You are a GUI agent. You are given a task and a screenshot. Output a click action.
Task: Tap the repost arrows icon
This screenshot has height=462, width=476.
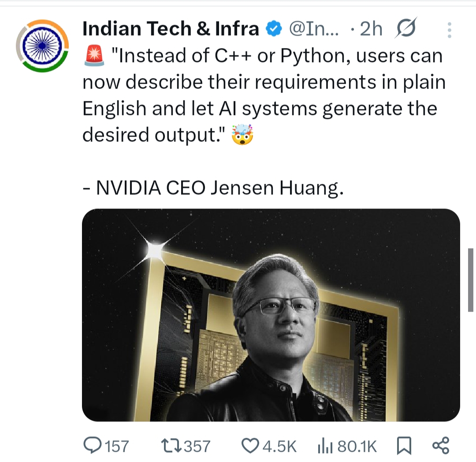pos(171,446)
